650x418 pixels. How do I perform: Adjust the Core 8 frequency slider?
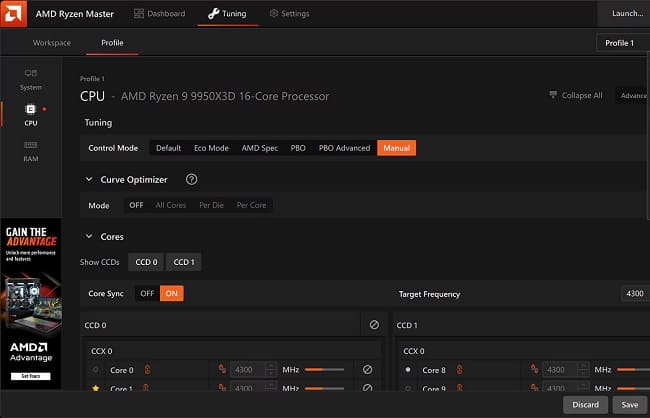633,369
